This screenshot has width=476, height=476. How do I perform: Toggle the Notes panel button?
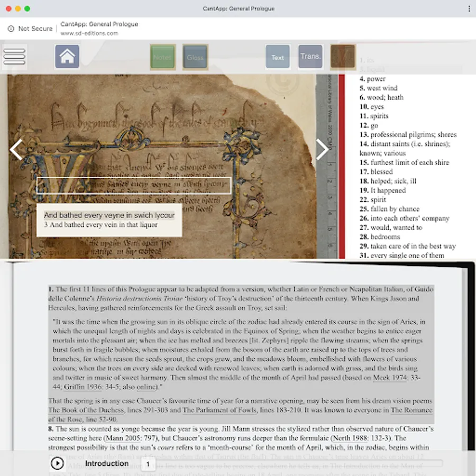(x=162, y=57)
